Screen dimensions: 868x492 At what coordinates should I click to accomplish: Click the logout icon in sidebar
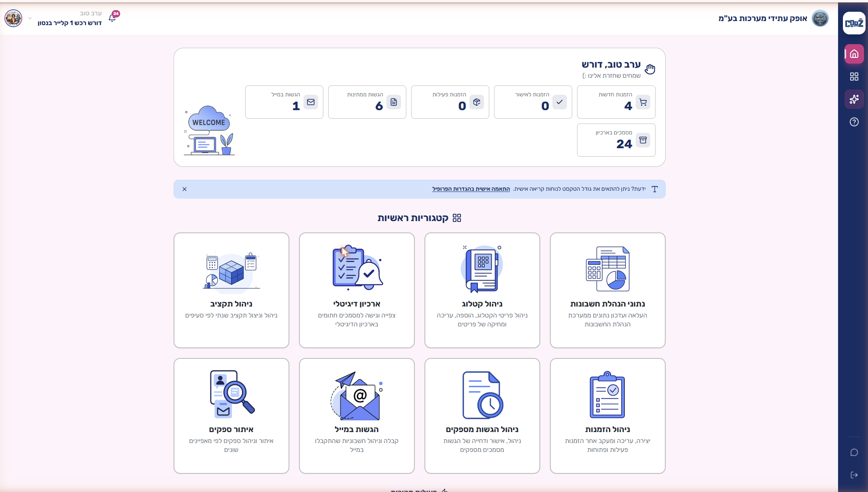pyautogui.click(x=854, y=475)
